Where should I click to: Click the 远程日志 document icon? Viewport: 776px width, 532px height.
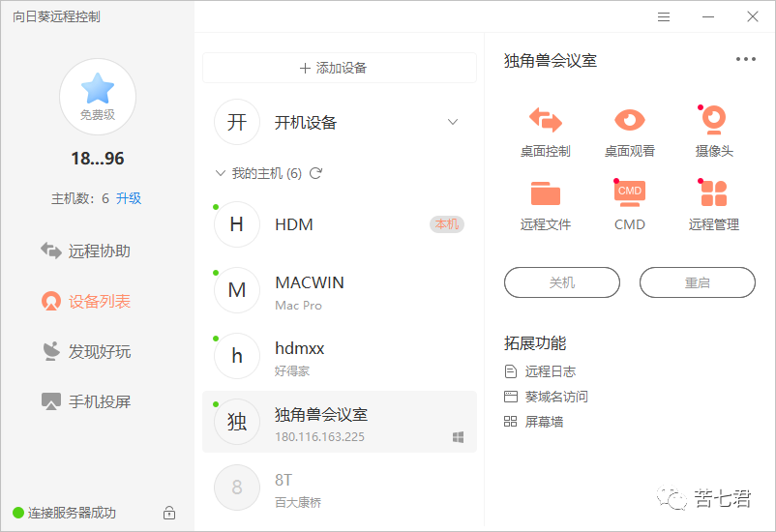[510, 371]
